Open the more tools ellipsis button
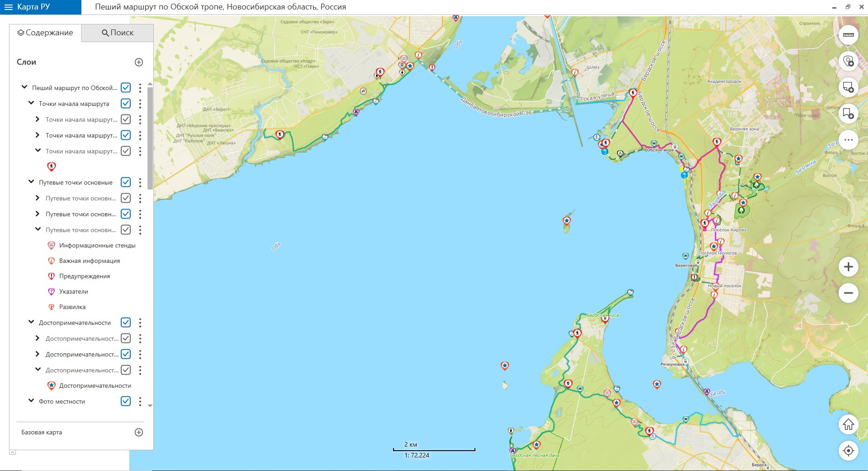Image resolution: width=868 pixels, height=471 pixels. tap(848, 140)
